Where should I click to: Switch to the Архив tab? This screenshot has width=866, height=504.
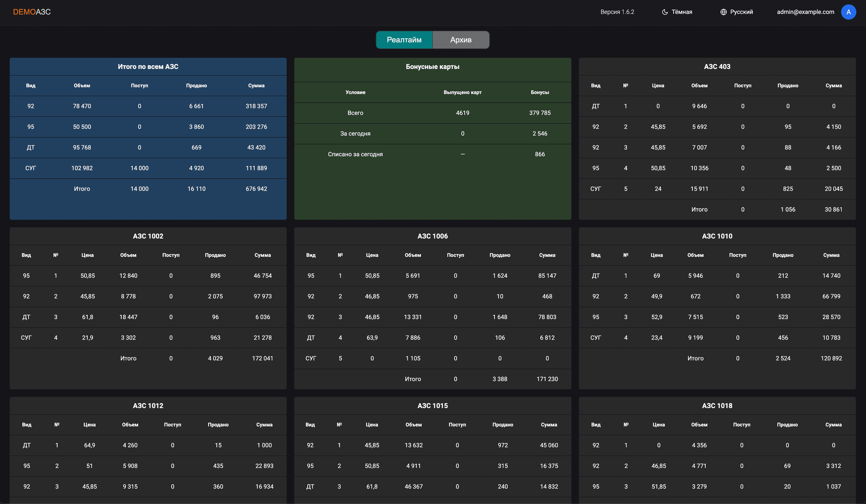461,39
